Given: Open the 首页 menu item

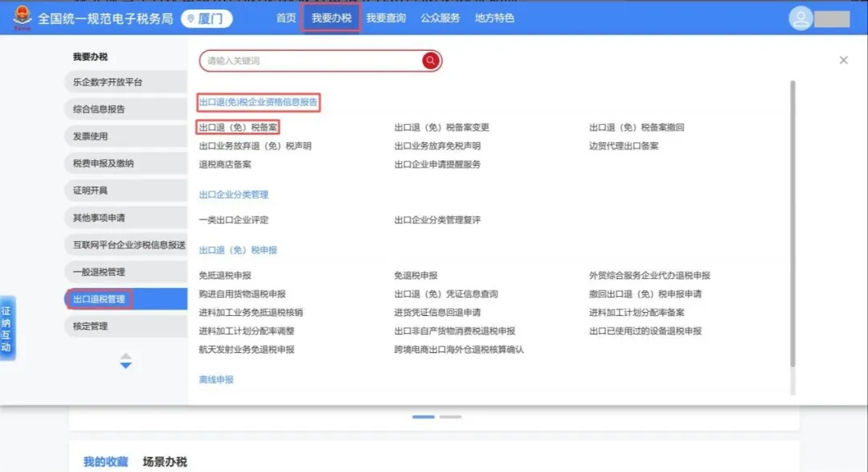Looking at the screenshot, I should click(285, 17).
